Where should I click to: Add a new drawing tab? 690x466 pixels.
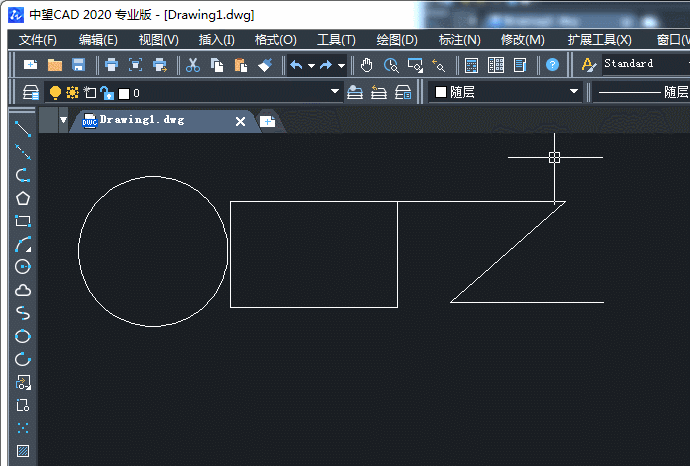[x=267, y=121]
